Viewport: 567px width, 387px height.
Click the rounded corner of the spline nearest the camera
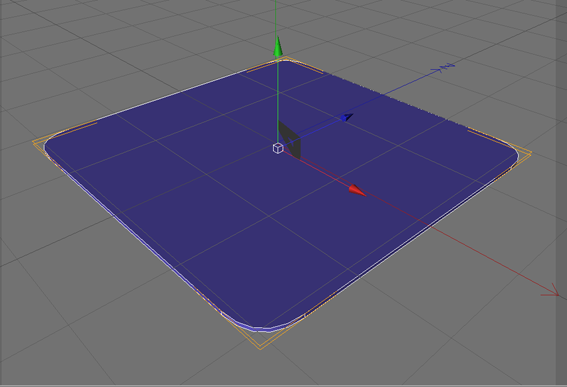[x=260, y=328]
